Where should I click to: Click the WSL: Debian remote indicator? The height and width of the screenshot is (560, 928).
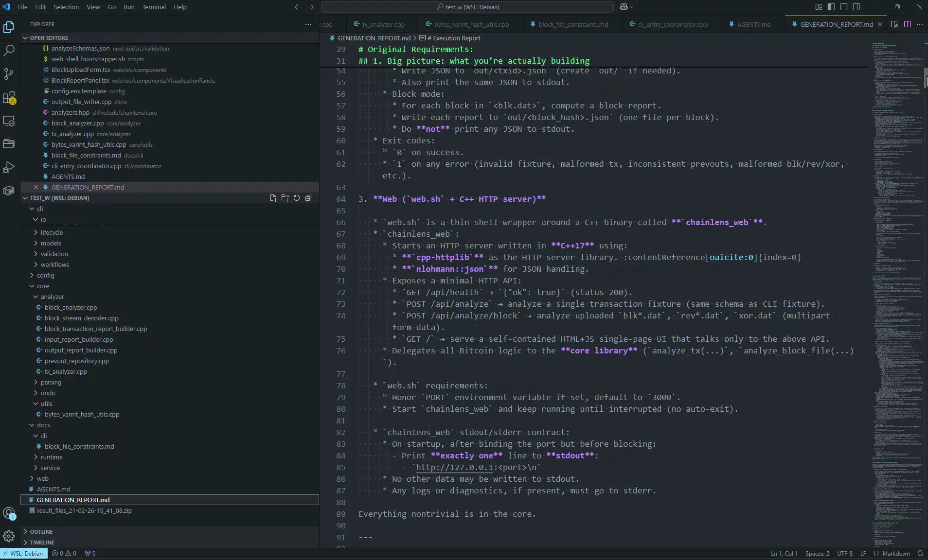tap(24, 553)
